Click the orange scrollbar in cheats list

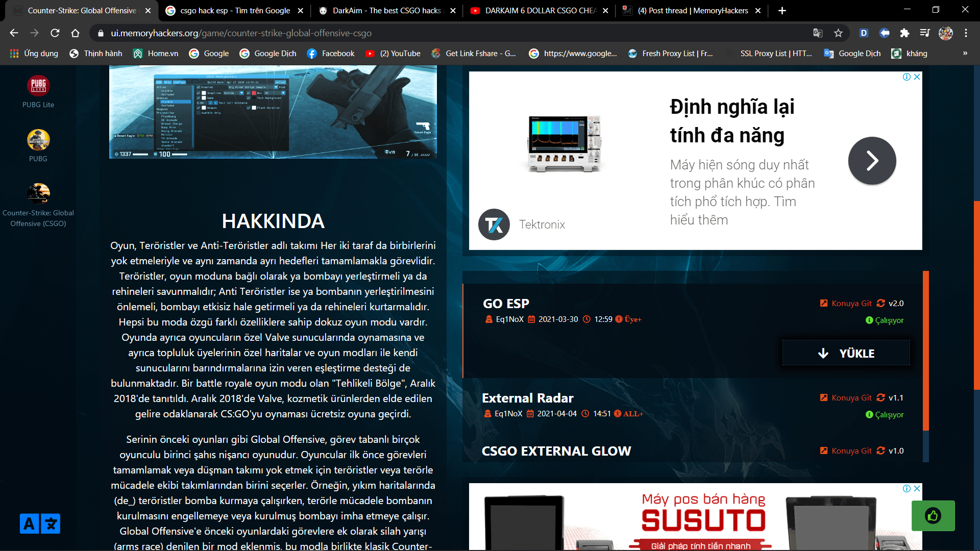(926, 351)
